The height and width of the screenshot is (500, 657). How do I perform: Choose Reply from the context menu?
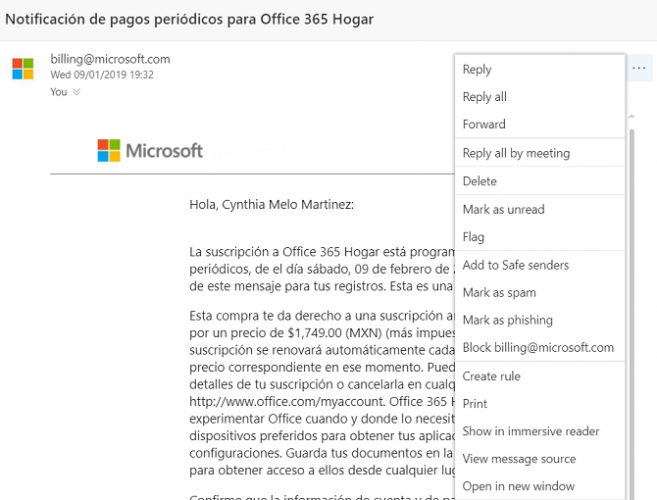click(x=540, y=69)
